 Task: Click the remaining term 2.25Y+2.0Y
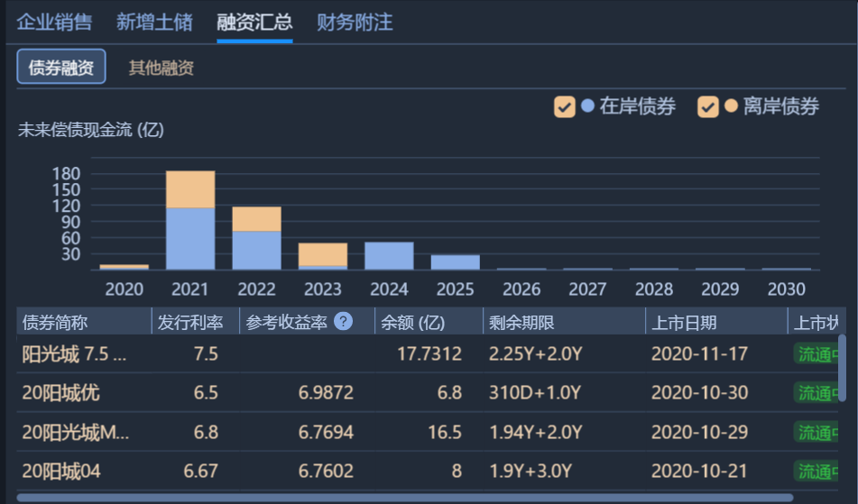(536, 354)
